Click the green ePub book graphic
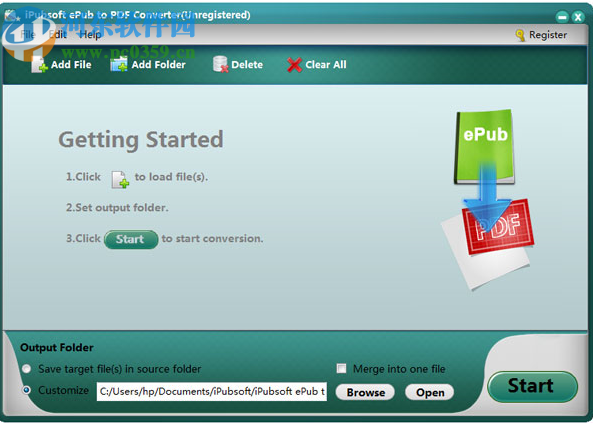Viewport: 593px width, 423px height. coord(485,146)
